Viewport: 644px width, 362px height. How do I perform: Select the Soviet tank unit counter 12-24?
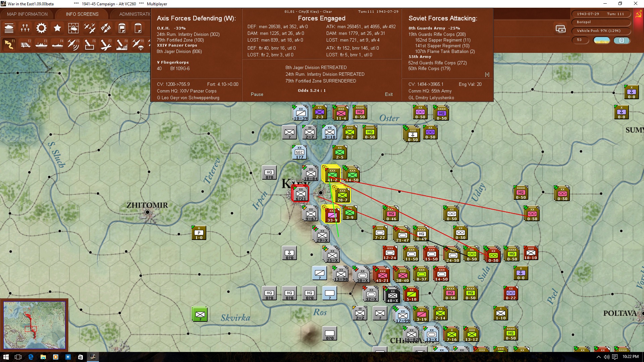pyautogui.click(x=390, y=253)
